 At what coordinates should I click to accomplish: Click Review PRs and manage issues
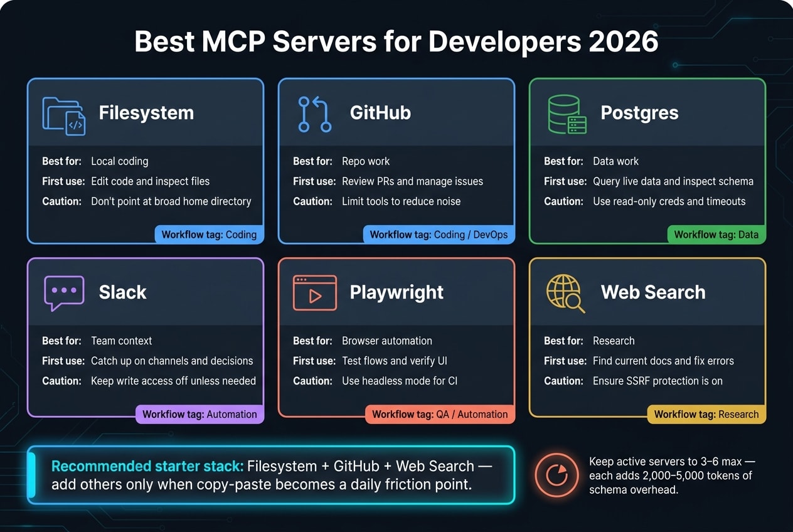coord(413,181)
